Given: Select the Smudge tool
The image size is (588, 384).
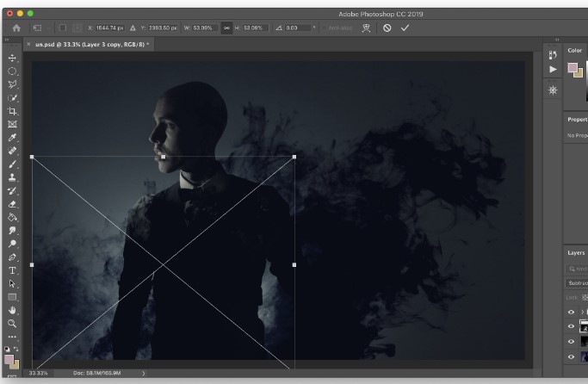Looking at the screenshot, I should (x=12, y=230).
